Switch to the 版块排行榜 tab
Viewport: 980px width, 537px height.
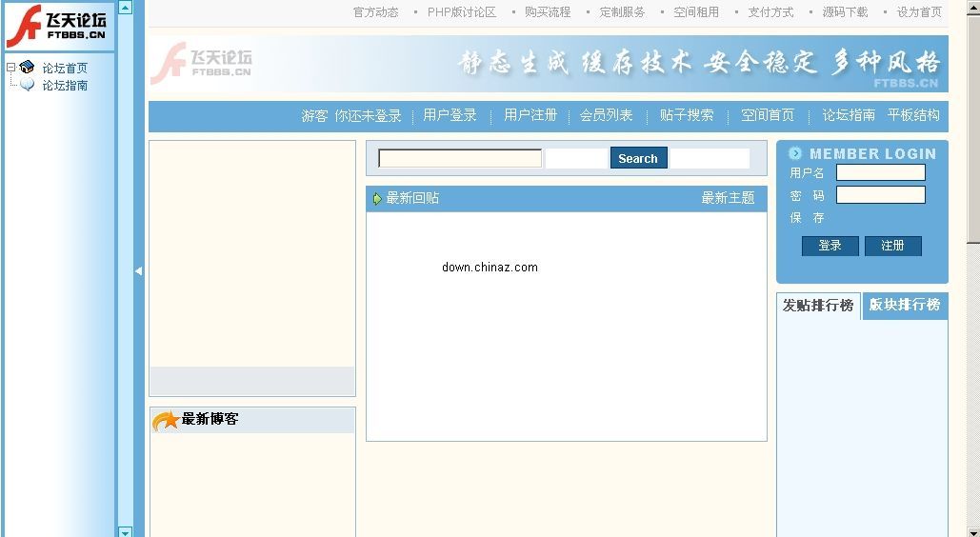(904, 306)
